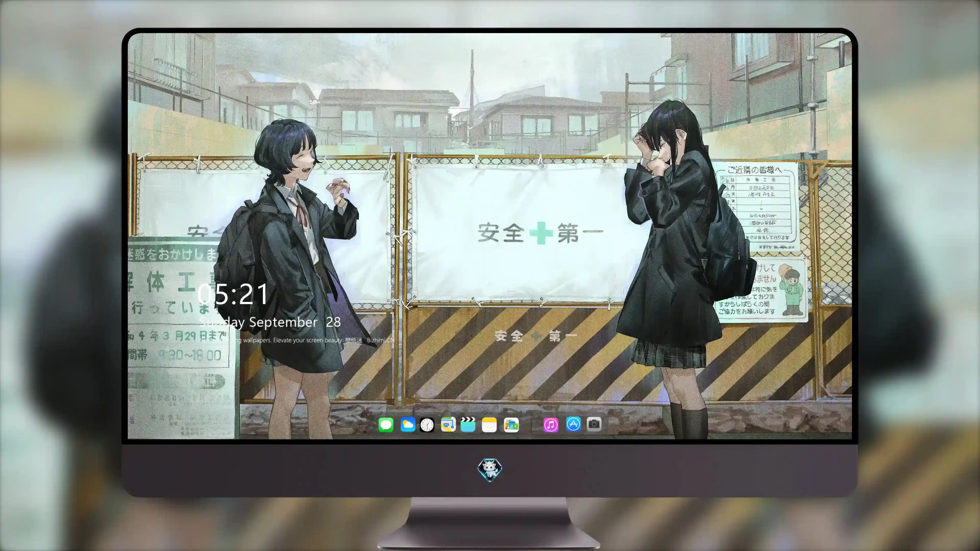Launch the clapperboard Videos app
Screen dimensions: 980x551
coord(468,424)
